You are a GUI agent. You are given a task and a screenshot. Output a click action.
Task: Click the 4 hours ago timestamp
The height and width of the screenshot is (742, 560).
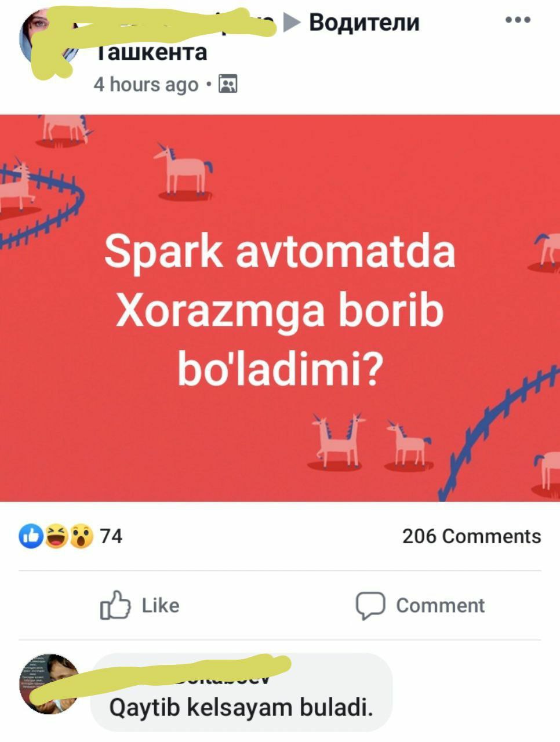pos(146,85)
